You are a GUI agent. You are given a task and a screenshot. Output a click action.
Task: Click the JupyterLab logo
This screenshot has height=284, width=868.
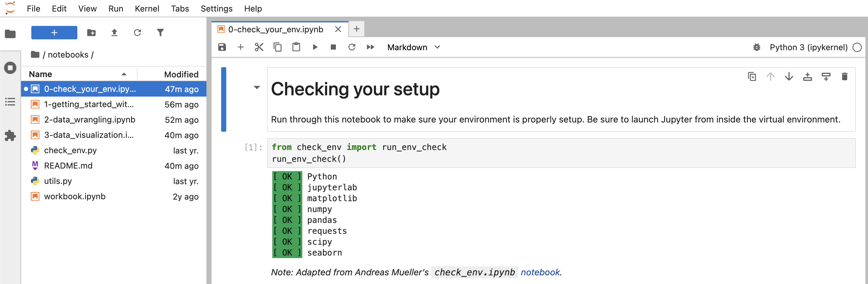10,8
